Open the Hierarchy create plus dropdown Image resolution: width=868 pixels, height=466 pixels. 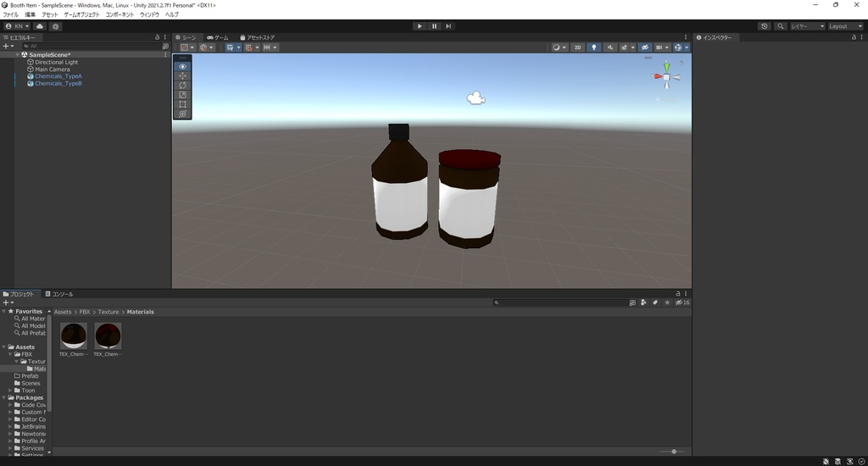coord(8,46)
